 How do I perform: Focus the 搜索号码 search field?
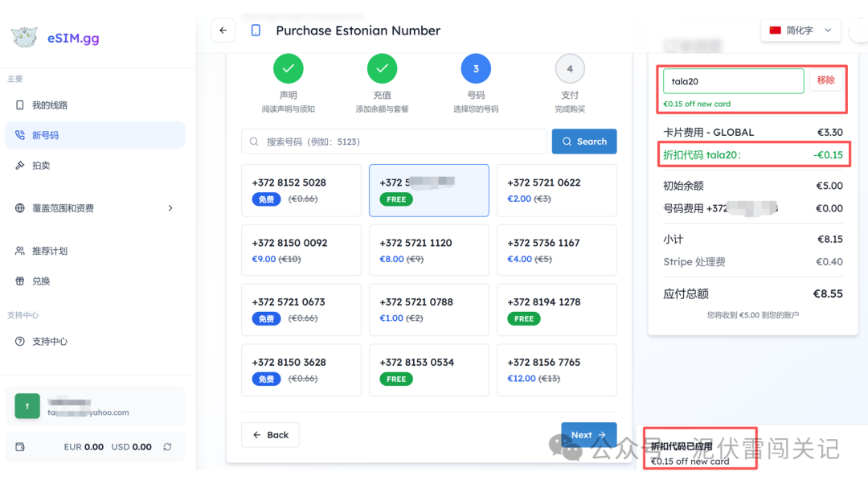[x=394, y=142]
